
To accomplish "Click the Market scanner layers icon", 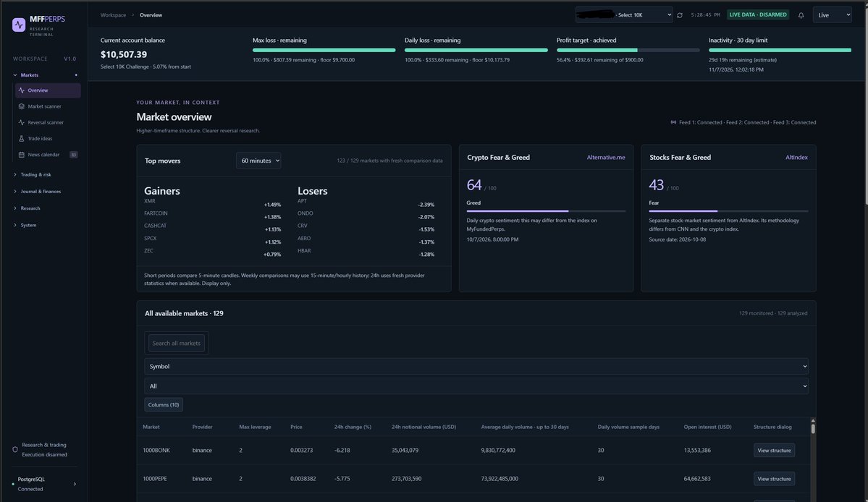I will click(x=22, y=106).
